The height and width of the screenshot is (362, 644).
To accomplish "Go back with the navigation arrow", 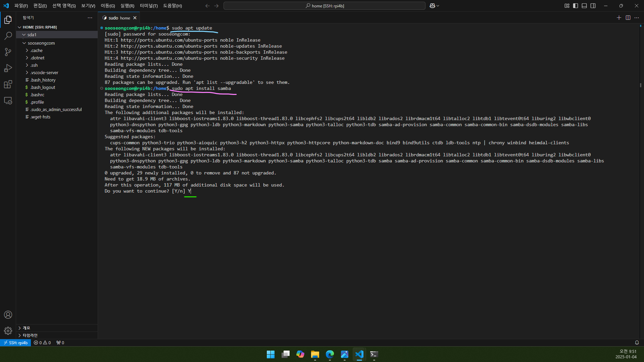I will (x=207, y=6).
